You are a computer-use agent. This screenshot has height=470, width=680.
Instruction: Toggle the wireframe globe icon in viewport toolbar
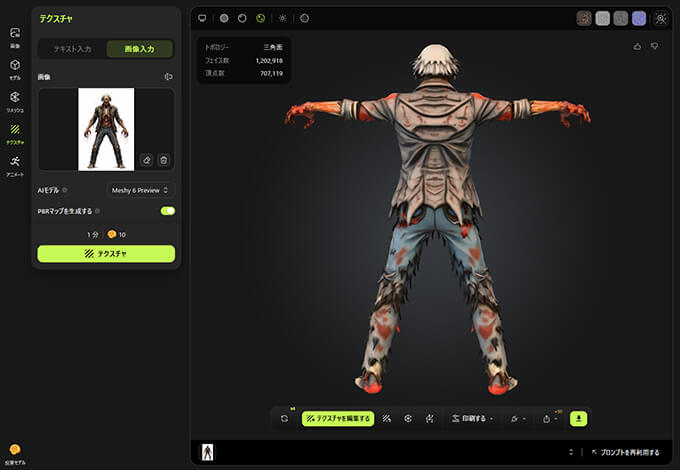pos(305,18)
